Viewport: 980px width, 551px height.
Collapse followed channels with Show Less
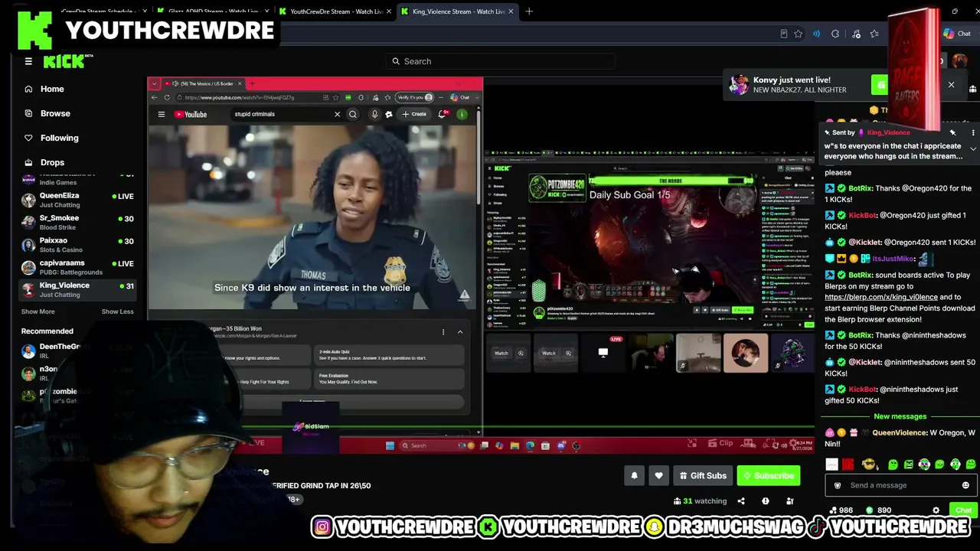click(117, 311)
